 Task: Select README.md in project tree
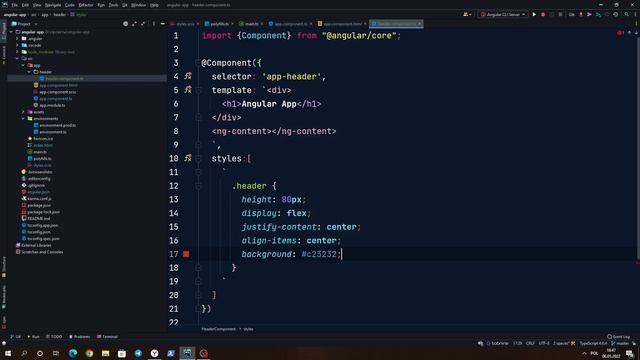(36, 218)
